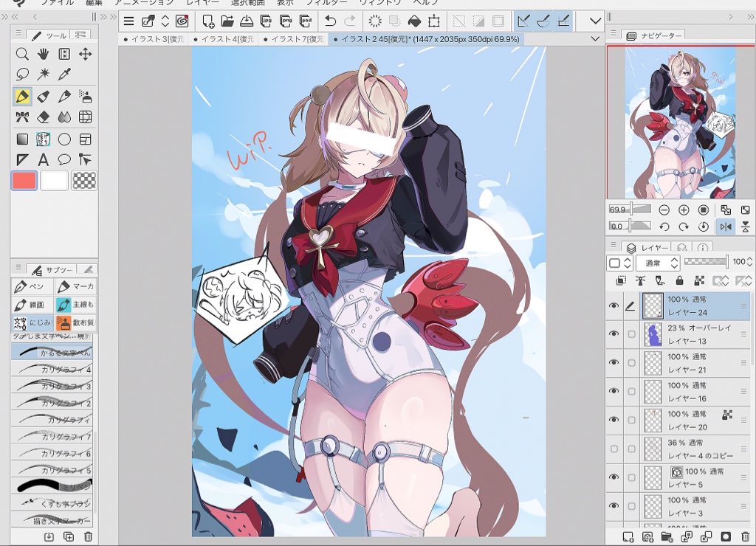Click the red main color swatch
This screenshot has width=756, height=546.
[24, 181]
